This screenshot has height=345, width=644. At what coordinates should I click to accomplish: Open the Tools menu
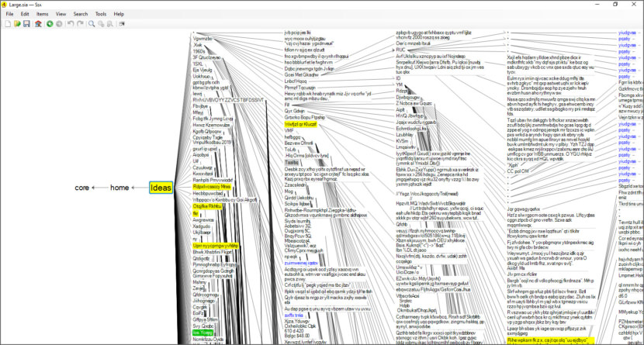[101, 14]
